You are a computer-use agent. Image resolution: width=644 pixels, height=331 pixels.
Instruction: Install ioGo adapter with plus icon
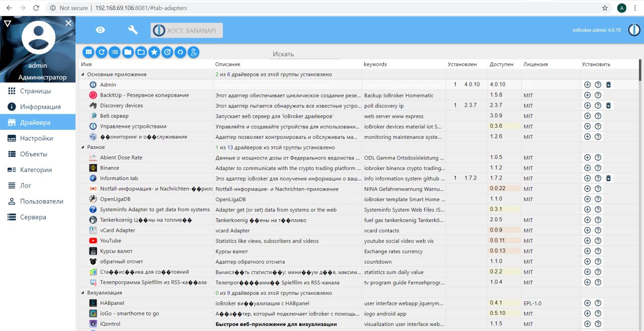(587, 313)
